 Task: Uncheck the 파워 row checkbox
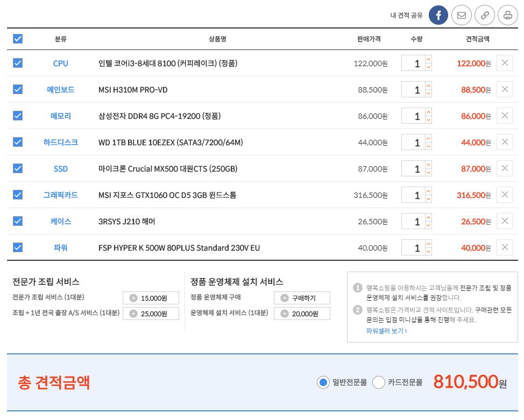pyautogui.click(x=18, y=247)
